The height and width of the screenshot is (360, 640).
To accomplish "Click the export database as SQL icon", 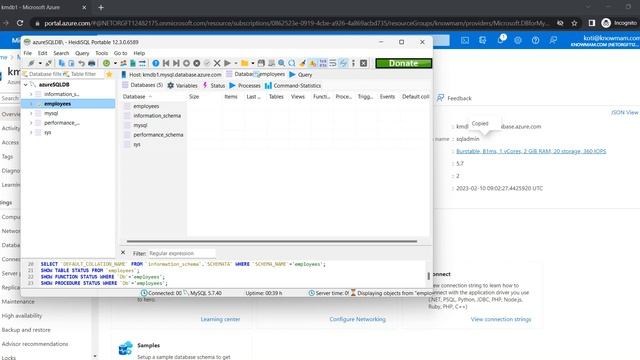I will (x=133, y=63).
